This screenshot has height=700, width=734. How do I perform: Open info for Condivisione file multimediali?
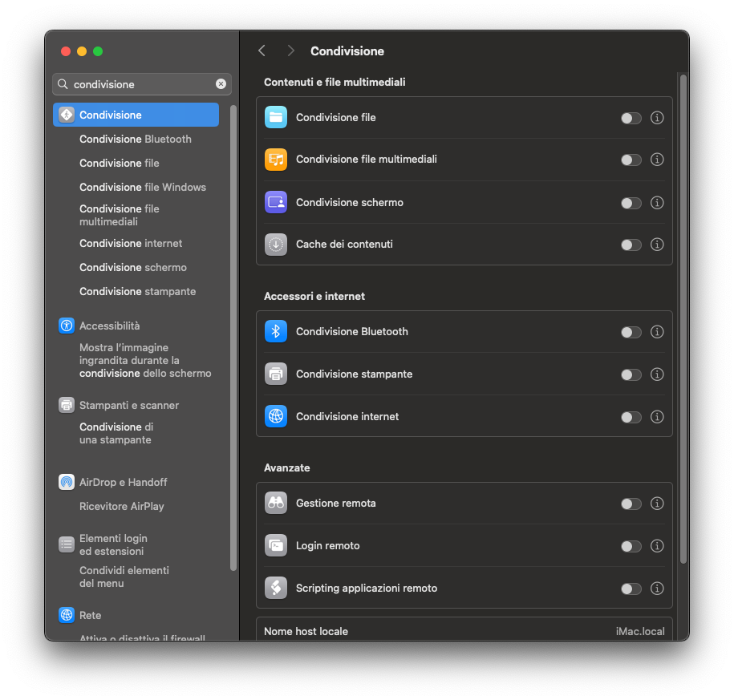(x=657, y=160)
